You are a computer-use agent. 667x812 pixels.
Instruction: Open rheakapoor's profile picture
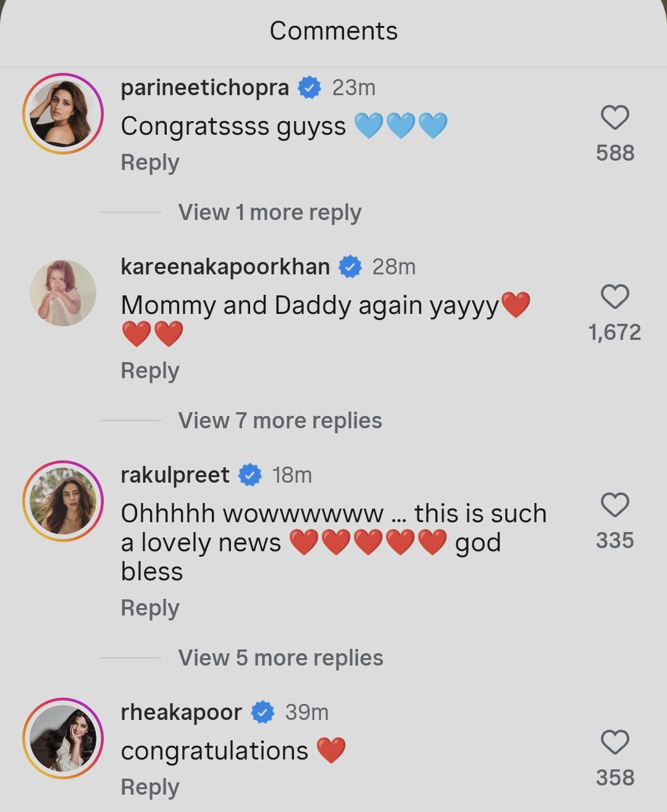point(63,738)
